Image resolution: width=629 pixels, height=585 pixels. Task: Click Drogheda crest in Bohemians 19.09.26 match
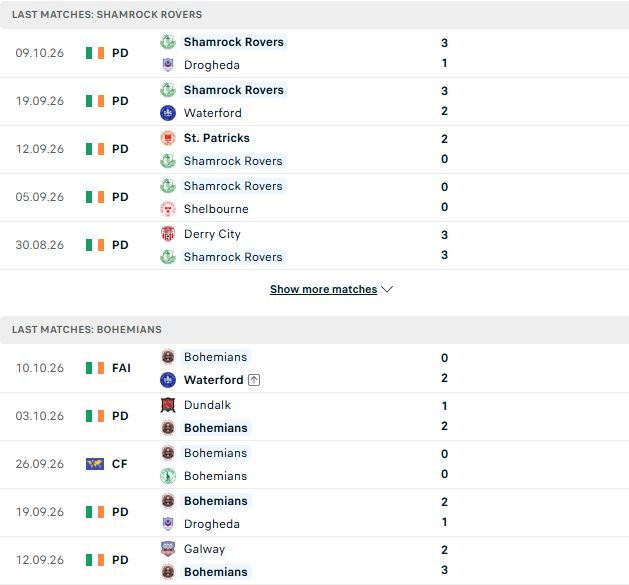coord(168,524)
